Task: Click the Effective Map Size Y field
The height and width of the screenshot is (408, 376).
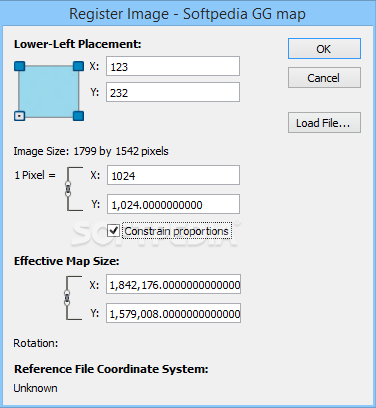Action: click(173, 313)
